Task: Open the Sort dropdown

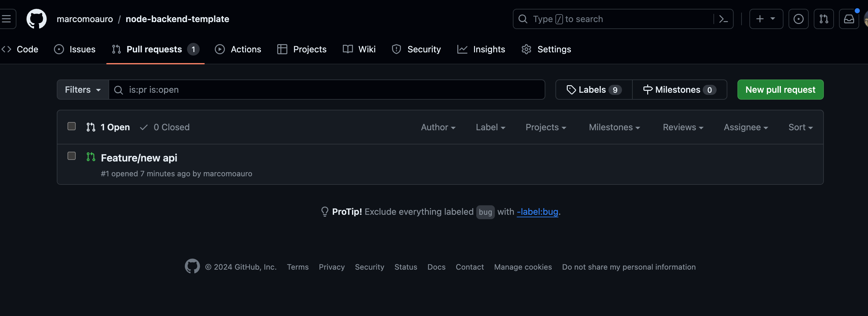Action: (801, 127)
